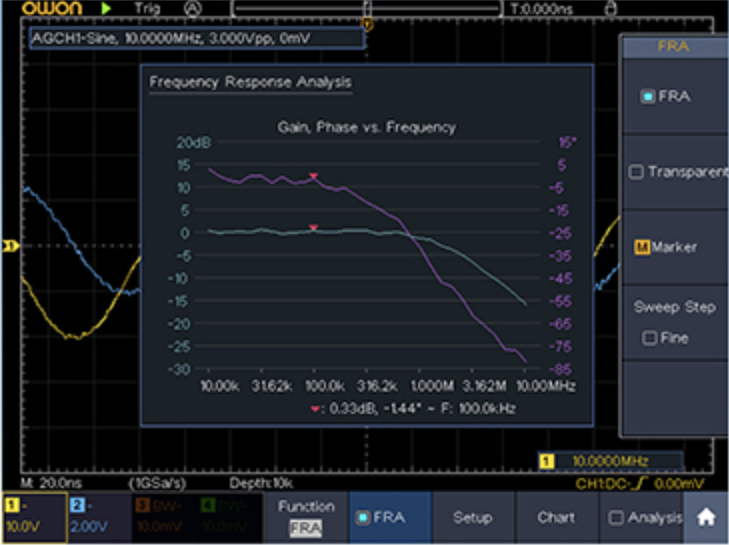Click the 20dB gain axis label

click(x=193, y=142)
